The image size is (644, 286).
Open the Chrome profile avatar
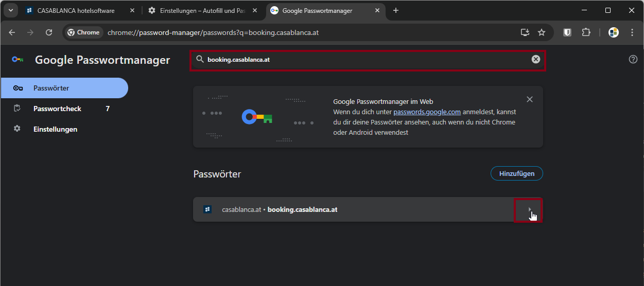613,32
